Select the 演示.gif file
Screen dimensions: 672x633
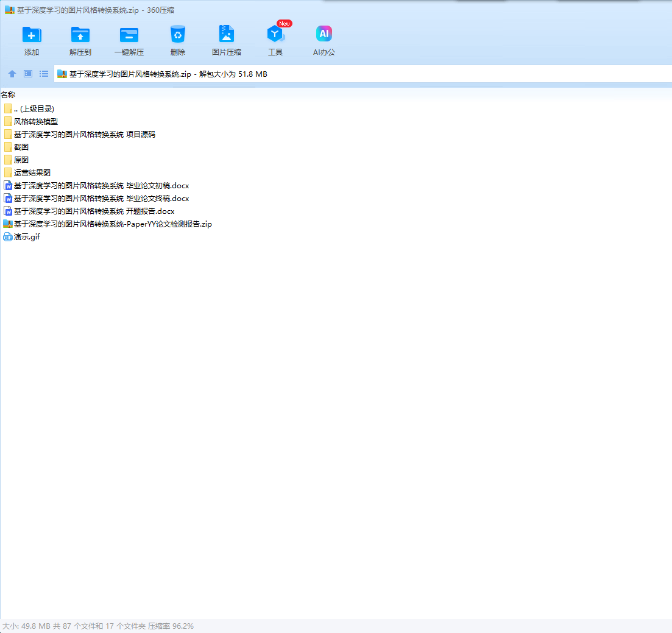(21, 237)
